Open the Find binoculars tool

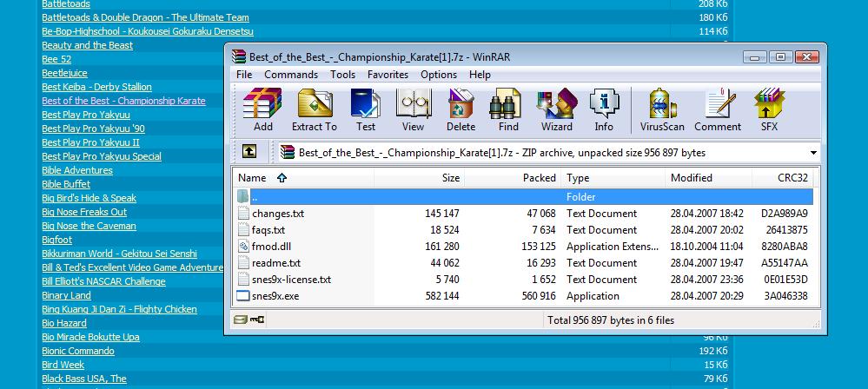click(x=508, y=110)
